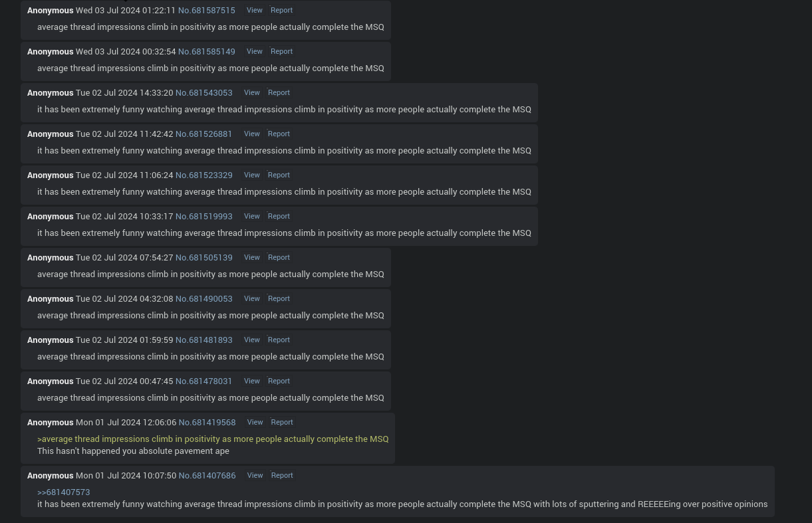
Task: Report post No.681419568
Action: [x=282, y=422]
